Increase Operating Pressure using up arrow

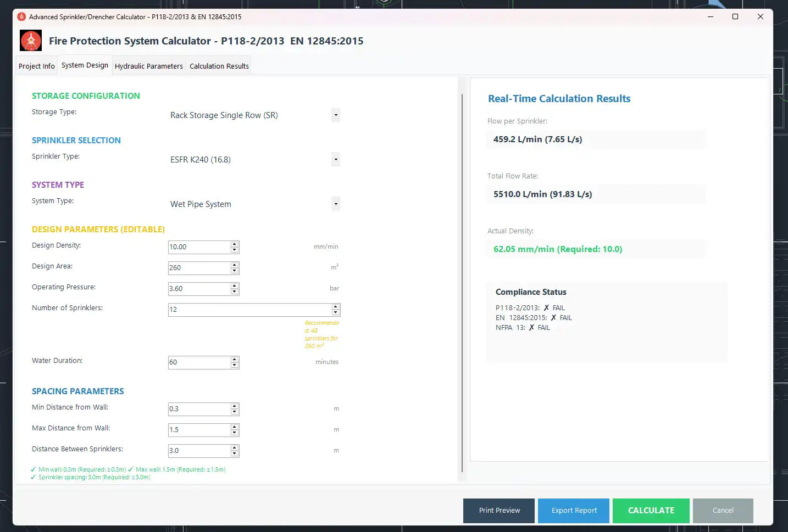(235, 286)
